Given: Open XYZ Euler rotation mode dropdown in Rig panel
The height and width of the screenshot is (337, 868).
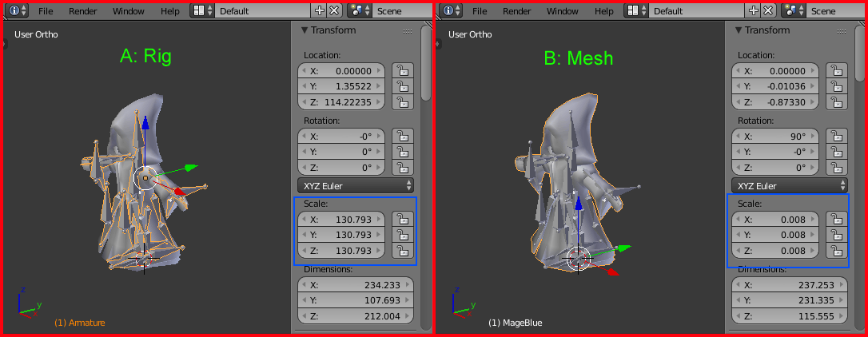Looking at the screenshot, I should (356, 186).
